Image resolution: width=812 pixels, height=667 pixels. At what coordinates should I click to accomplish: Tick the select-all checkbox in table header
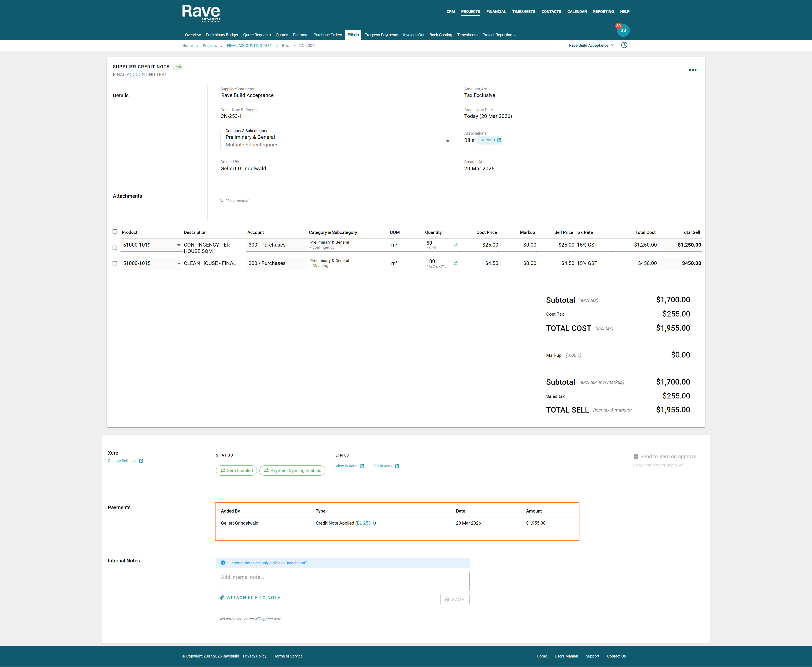click(115, 231)
